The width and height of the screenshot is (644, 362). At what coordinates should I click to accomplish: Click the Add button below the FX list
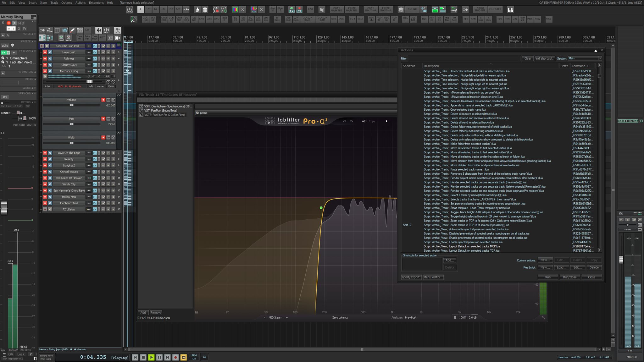(x=143, y=313)
